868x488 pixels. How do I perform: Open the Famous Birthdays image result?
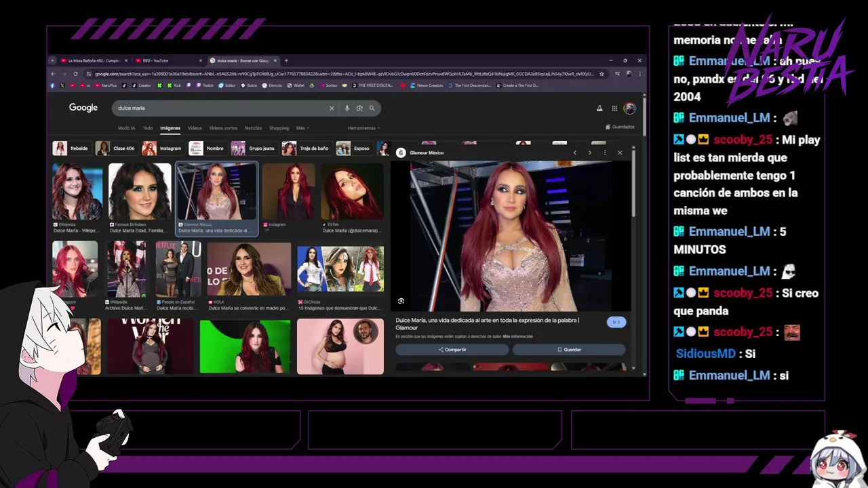pyautogui.click(x=140, y=191)
